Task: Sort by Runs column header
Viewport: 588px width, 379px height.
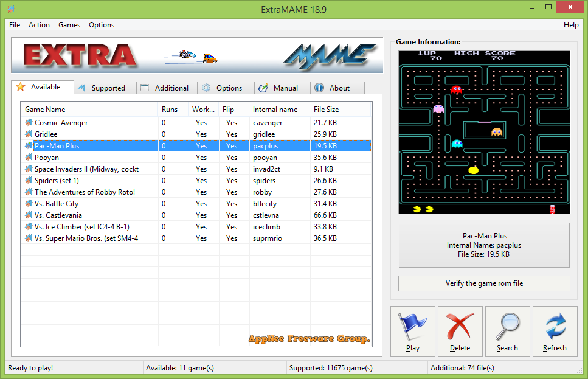Action: pos(173,109)
